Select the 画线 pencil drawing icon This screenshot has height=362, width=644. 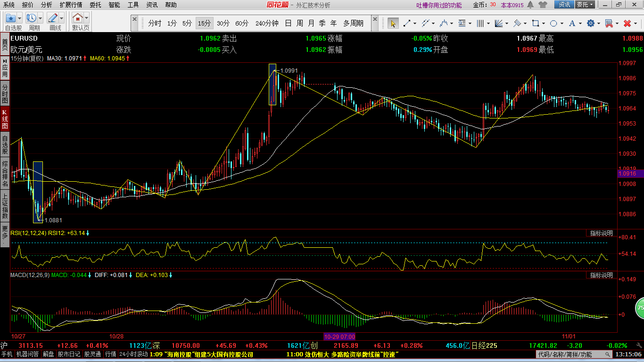pyautogui.click(x=53, y=18)
